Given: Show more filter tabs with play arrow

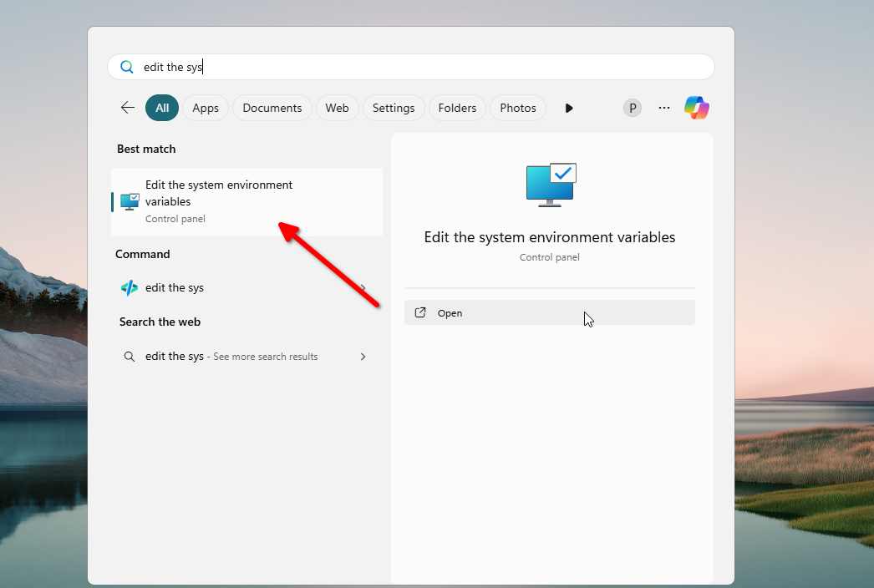Looking at the screenshot, I should 569,108.
